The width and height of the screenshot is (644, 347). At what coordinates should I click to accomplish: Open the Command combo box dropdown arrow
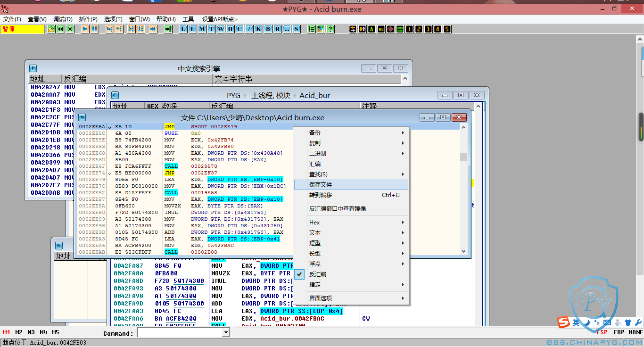(225, 333)
